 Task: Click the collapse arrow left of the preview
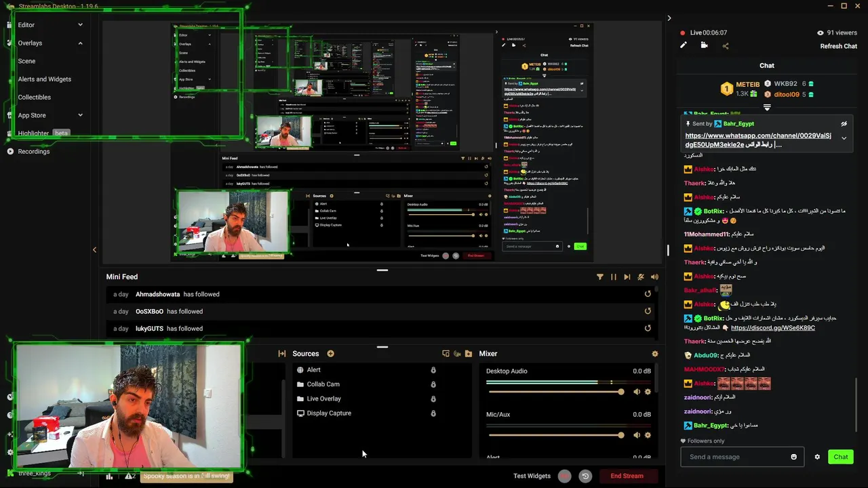tap(94, 249)
